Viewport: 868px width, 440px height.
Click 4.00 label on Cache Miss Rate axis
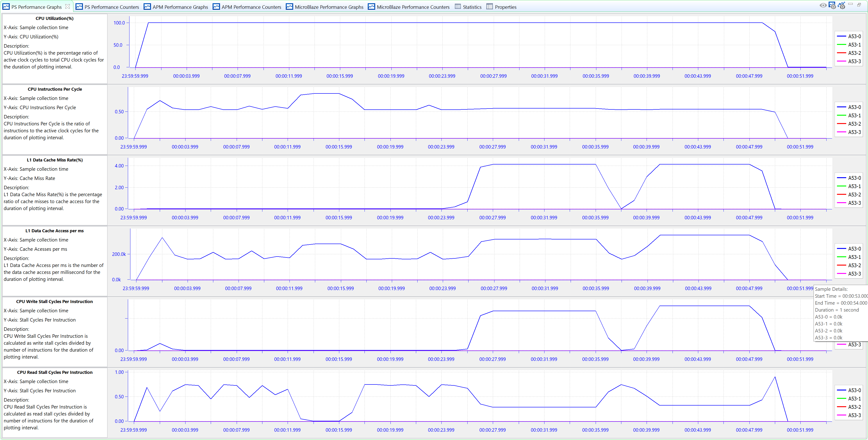click(119, 166)
